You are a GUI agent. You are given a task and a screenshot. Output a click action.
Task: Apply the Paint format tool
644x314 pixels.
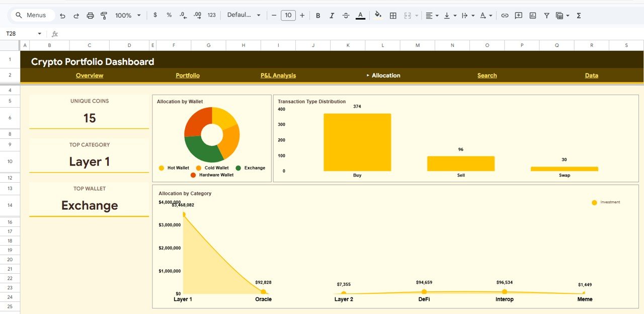coord(104,15)
